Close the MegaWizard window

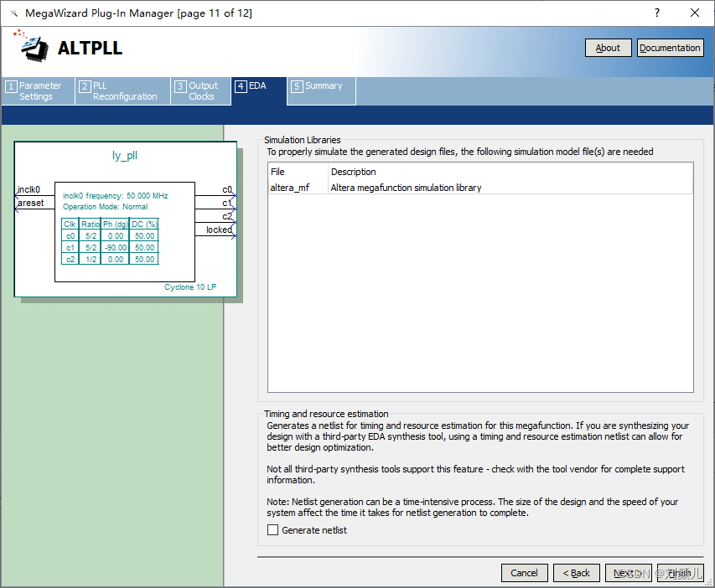[695, 13]
